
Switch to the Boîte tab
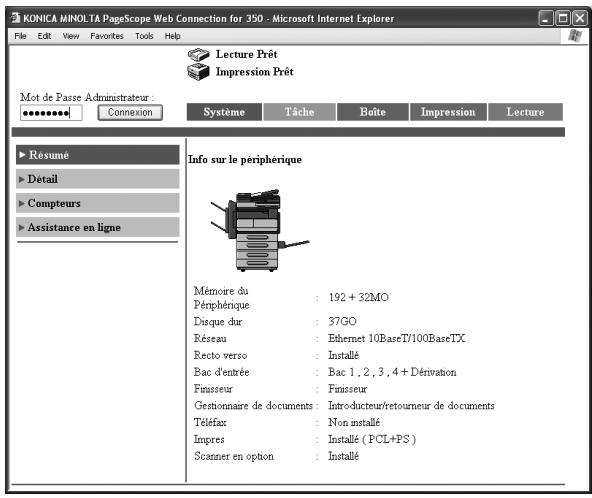click(373, 112)
